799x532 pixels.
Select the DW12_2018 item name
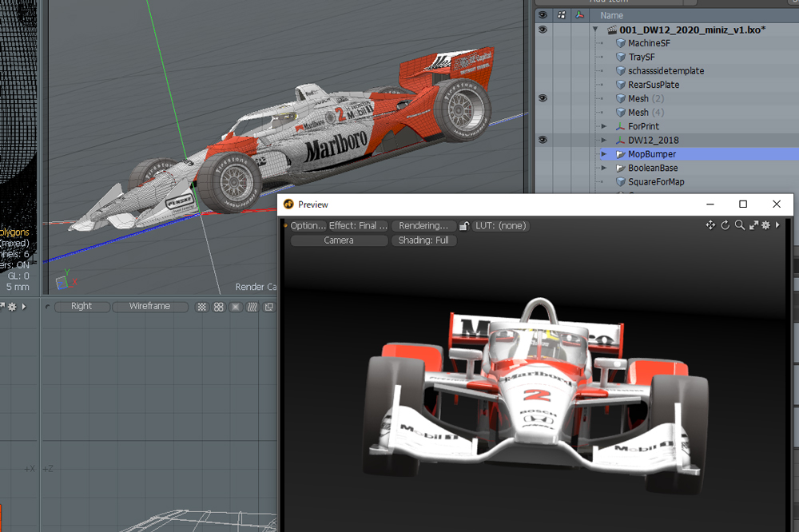point(654,140)
